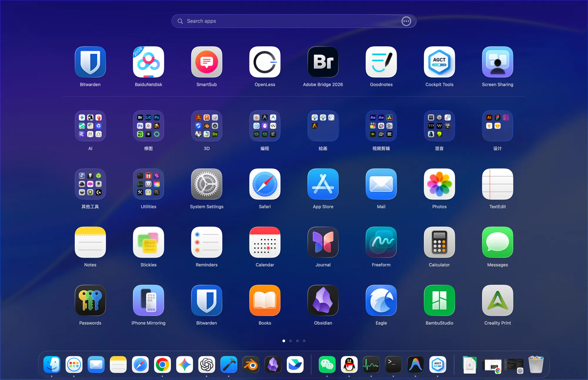This screenshot has width=588, height=380.
Task: Open the 编程 folder
Action: 265,126
